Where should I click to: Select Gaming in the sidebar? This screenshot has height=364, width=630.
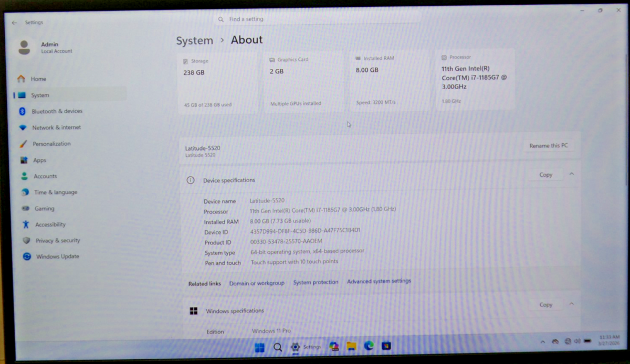point(44,208)
